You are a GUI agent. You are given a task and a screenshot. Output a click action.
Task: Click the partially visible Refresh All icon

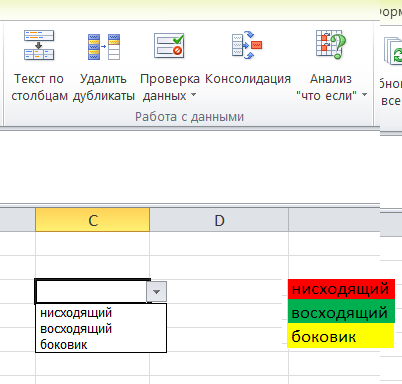(x=393, y=52)
